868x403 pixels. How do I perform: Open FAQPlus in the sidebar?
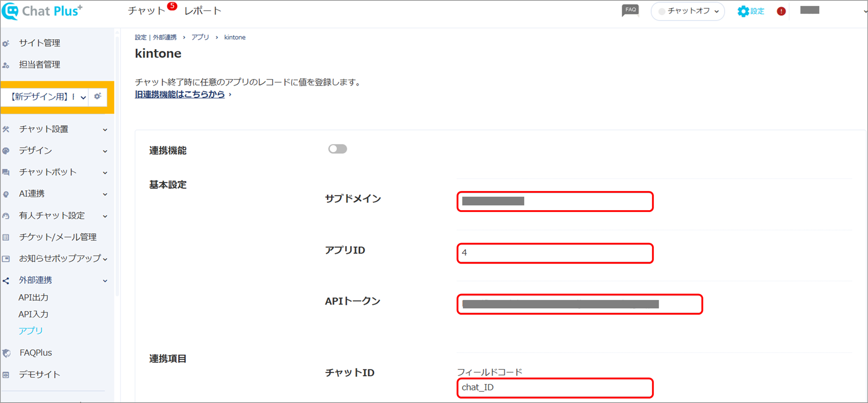point(36,352)
